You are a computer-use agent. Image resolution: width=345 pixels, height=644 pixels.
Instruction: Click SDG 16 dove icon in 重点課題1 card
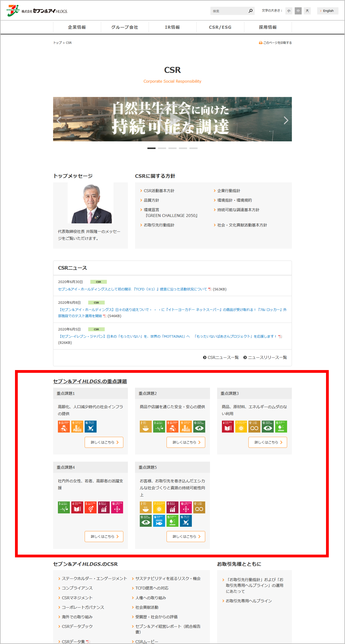click(91, 426)
